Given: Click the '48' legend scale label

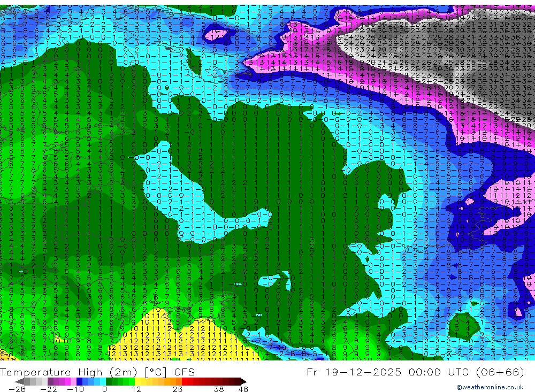Looking at the screenshot, I should click(x=243, y=389).
